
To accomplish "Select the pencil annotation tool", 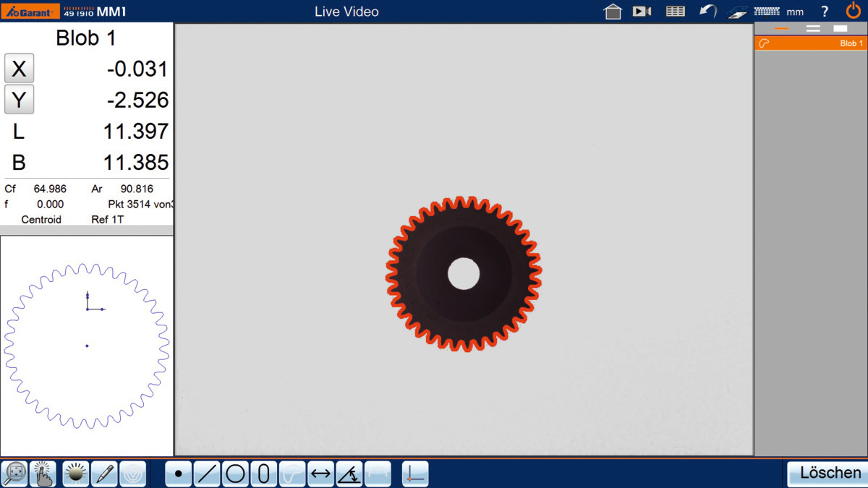I will coord(104,474).
